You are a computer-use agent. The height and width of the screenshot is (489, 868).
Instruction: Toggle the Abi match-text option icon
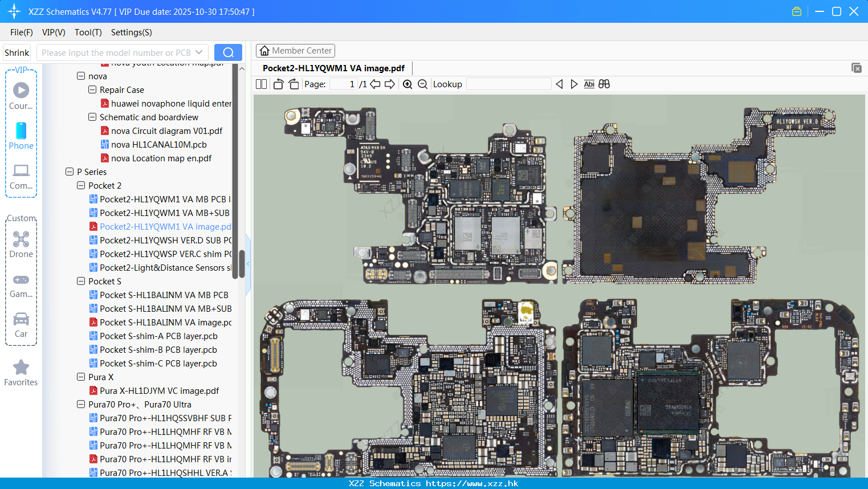pos(589,84)
